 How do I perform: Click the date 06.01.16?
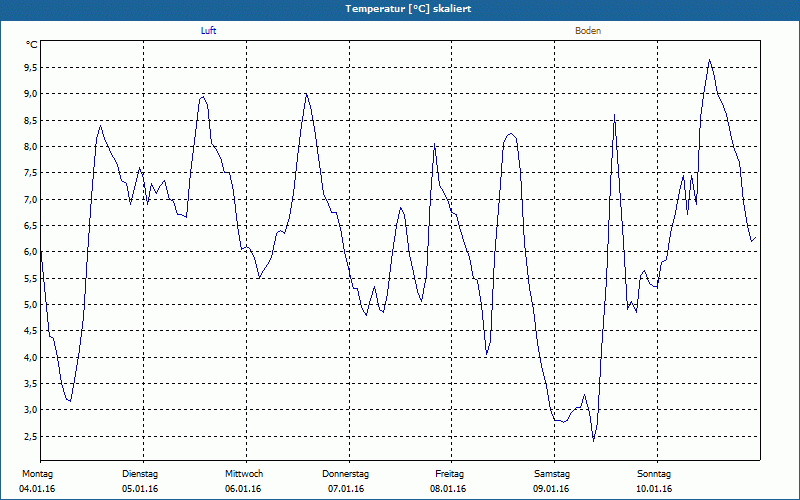(243, 489)
